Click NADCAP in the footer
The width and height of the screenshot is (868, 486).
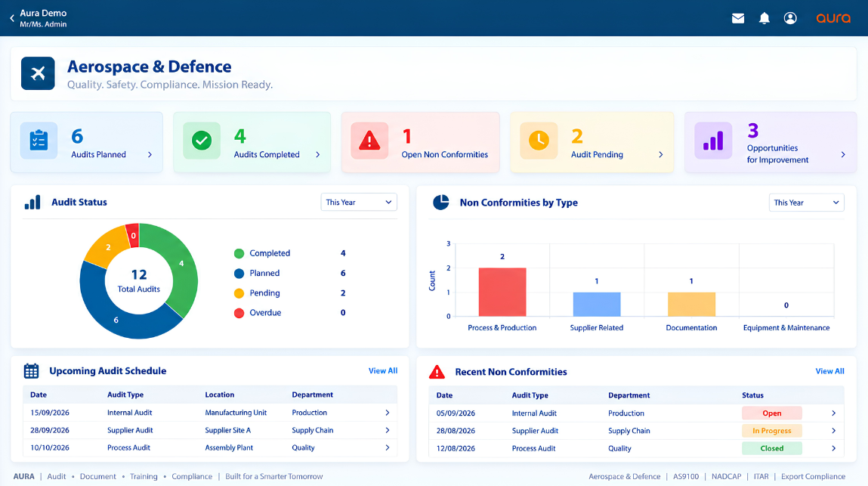pos(726,477)
